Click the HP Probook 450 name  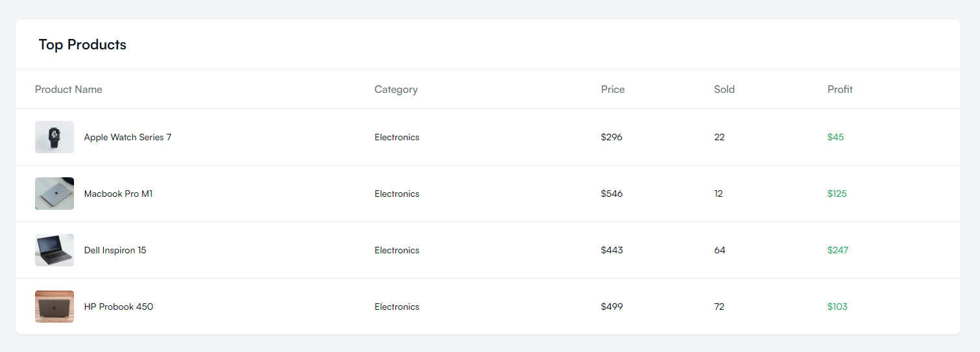tap(119, 307)
